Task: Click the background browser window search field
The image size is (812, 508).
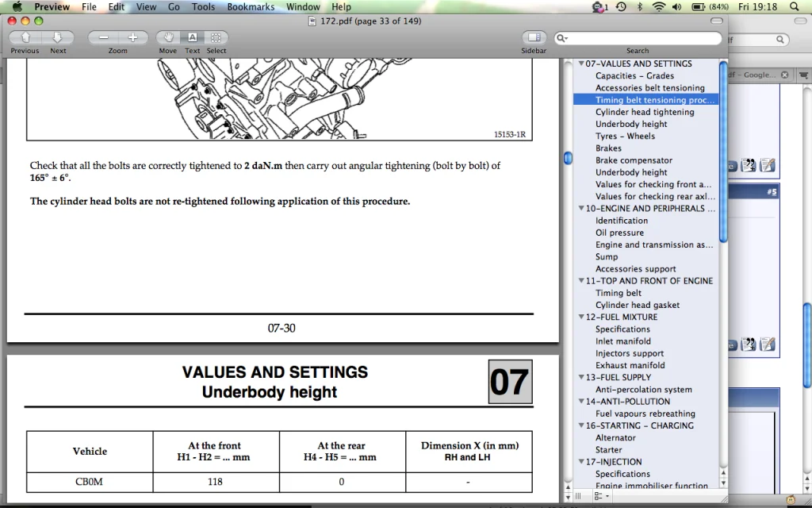Action: pos(757,40)
